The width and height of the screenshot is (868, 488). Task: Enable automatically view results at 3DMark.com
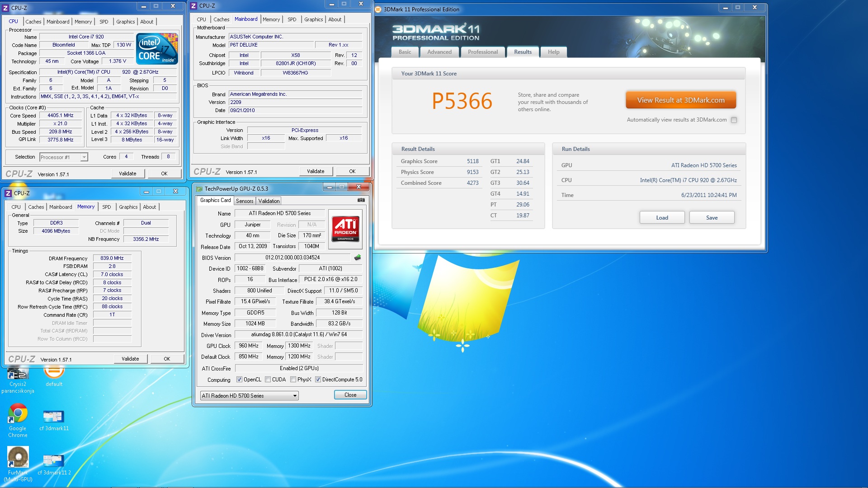(x=734, y=120)
